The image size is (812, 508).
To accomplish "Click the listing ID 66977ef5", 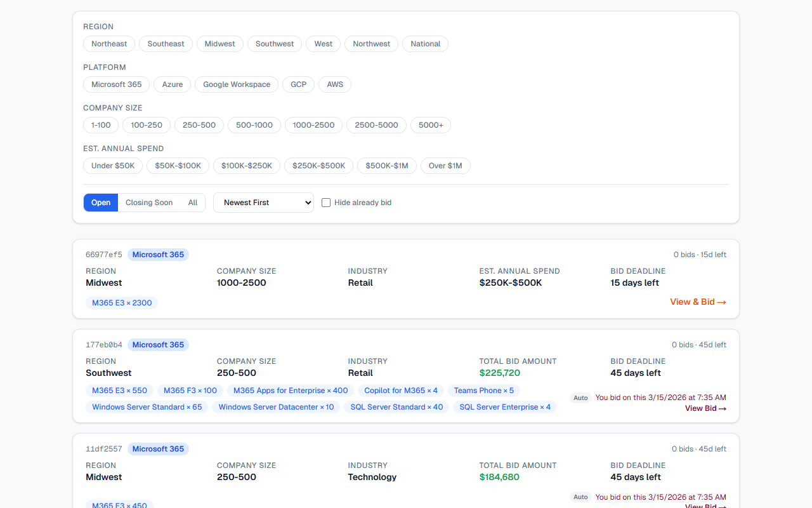I will point(104,255).
